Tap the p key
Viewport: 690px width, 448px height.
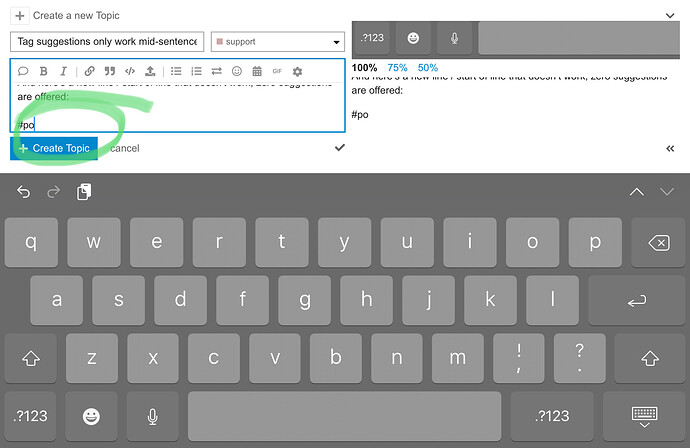click(x=595, y=242)
